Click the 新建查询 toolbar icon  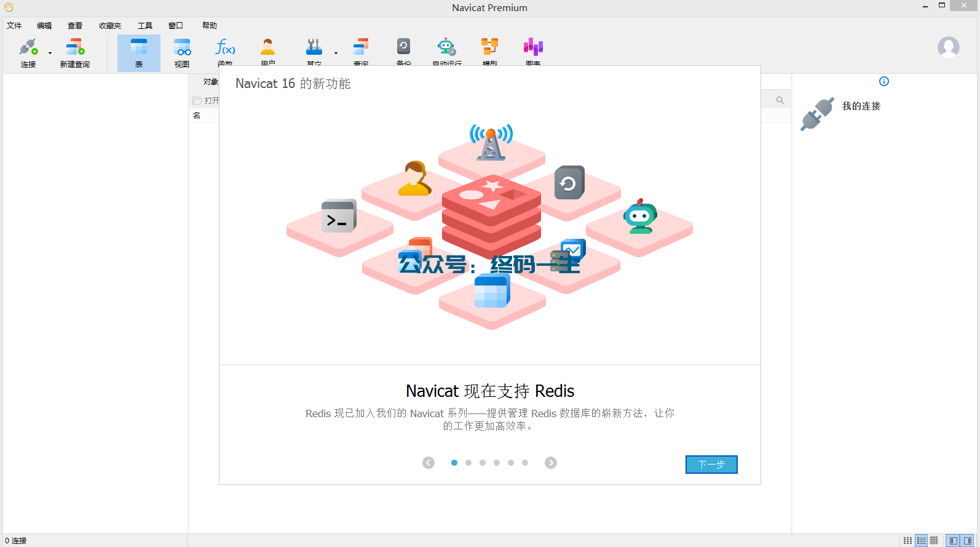point(75,47)
